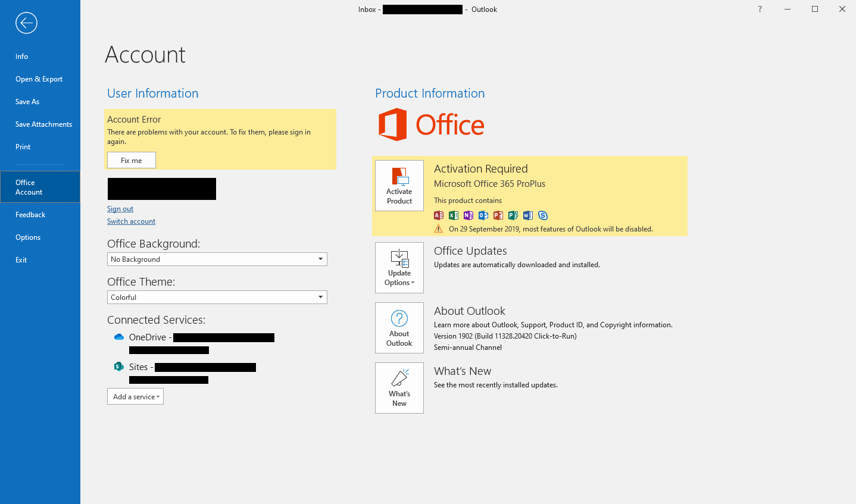Select Print from the sidebar

coord(23,146)
